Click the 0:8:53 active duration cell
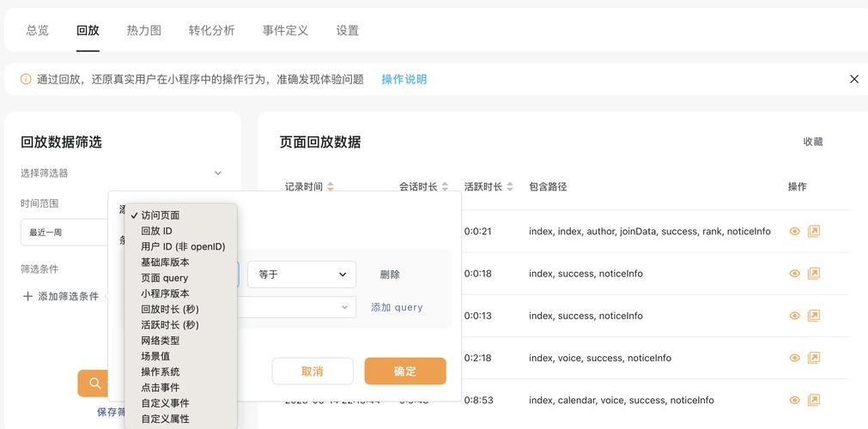This screenshot has width=868, height=429. point(477,400)
